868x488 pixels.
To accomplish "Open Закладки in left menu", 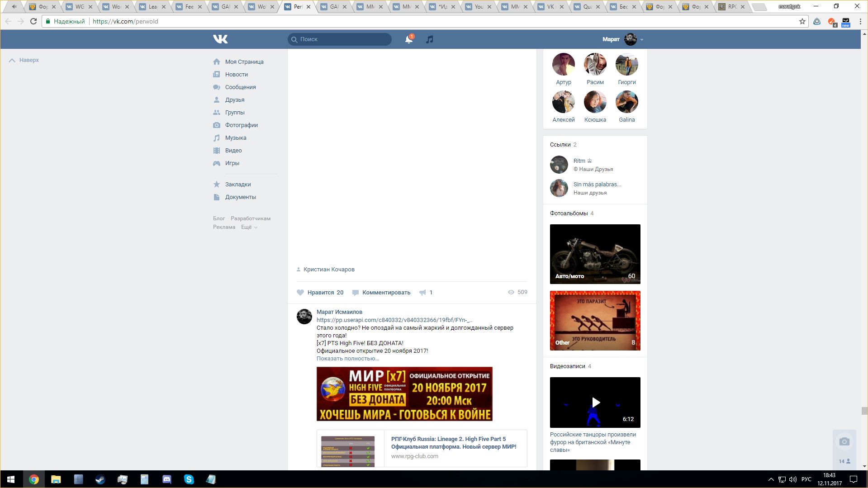I will pos(237,185).
